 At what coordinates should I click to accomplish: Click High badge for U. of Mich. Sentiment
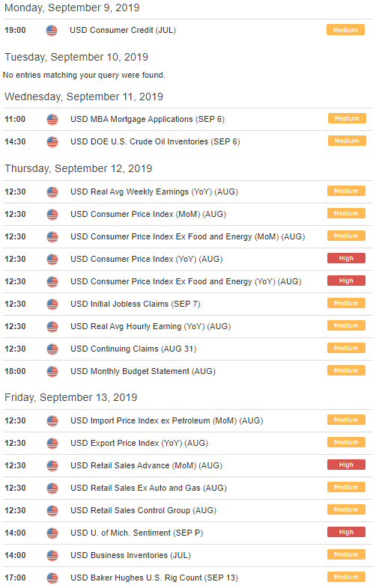pos(346,532)
